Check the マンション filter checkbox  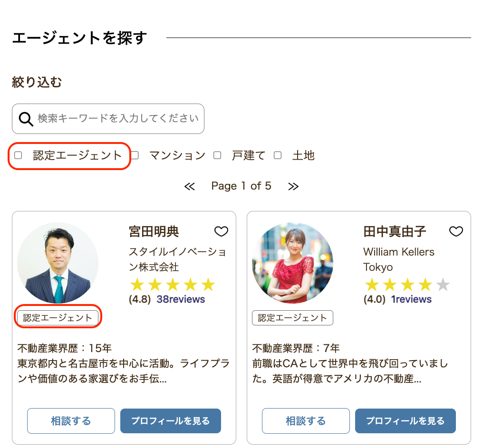tap(135, 155)
